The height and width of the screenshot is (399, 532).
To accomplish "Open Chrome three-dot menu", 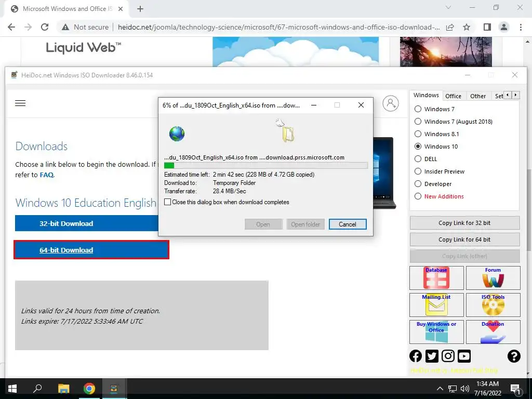I will (521, 27).
